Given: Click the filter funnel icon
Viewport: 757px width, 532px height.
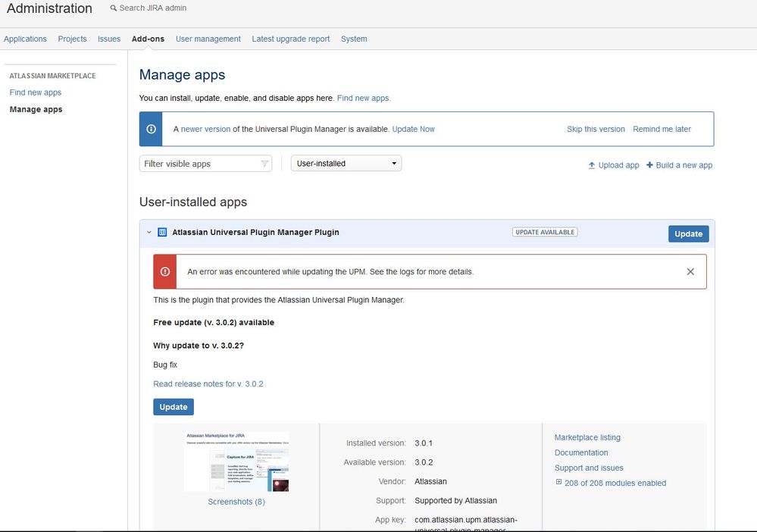Looking at the screenshot, I should point(264,164).
